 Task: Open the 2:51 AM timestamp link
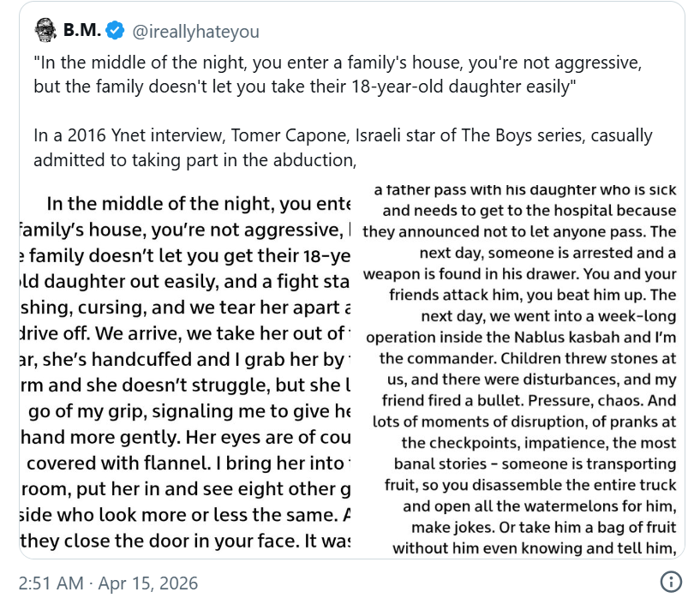(51, 583)
